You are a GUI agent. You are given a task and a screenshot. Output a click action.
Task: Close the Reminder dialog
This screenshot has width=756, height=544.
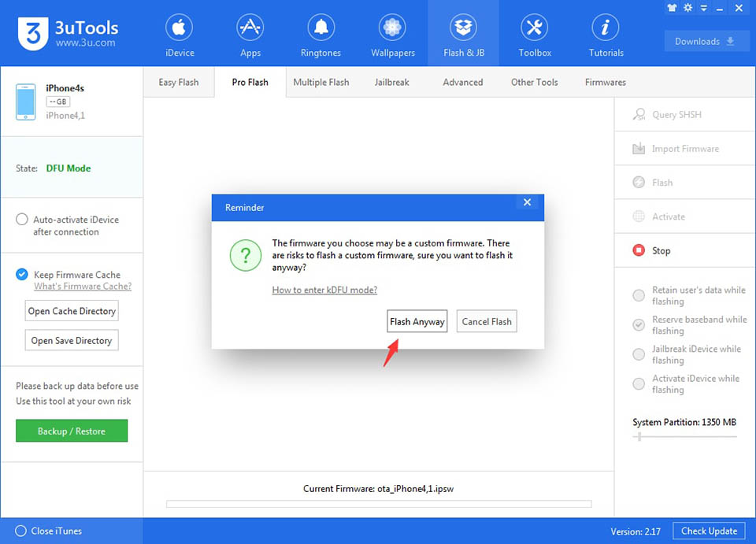pos(527,202)
